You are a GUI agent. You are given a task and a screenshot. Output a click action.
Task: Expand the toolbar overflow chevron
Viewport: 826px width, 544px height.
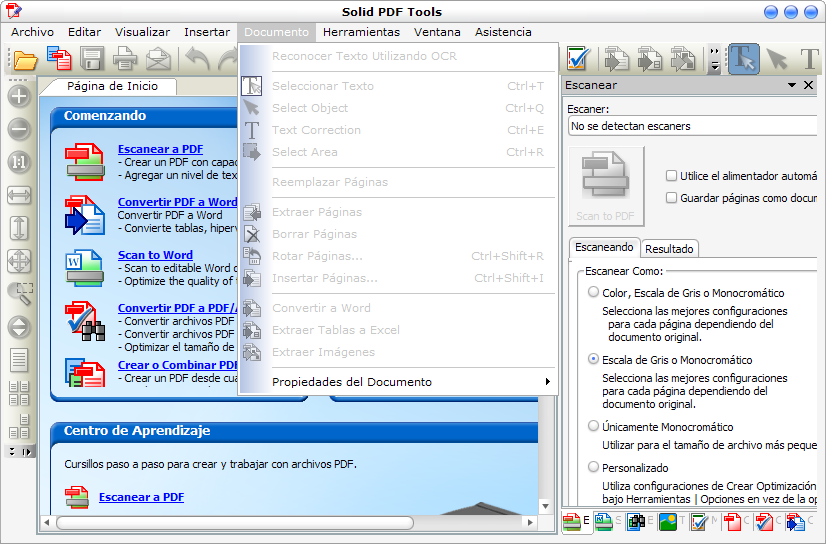(714, 59)
